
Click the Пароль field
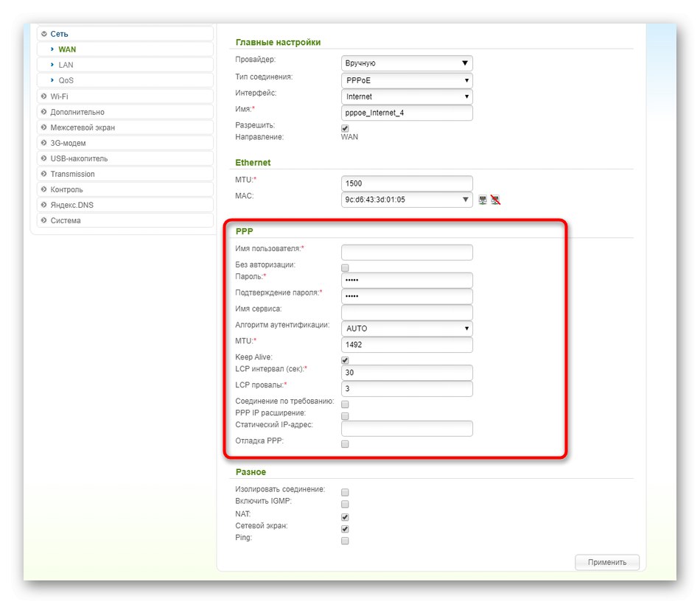[x=407, y=281]
